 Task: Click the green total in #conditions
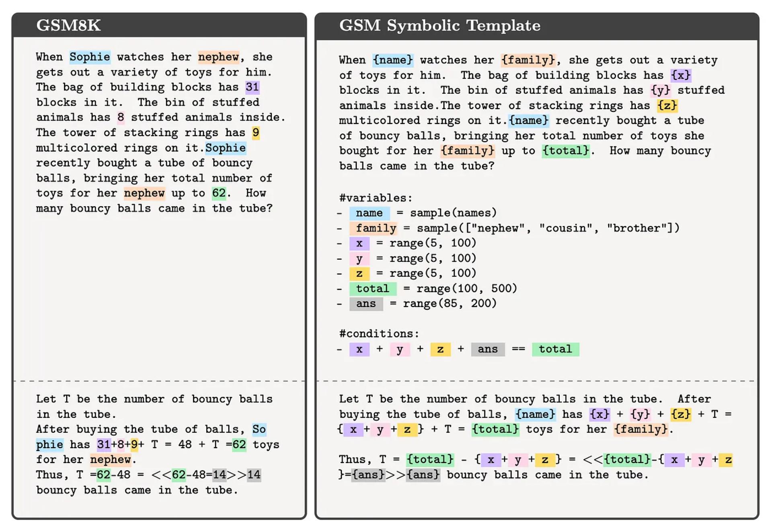pyautogui.click(x=555, y=349)
